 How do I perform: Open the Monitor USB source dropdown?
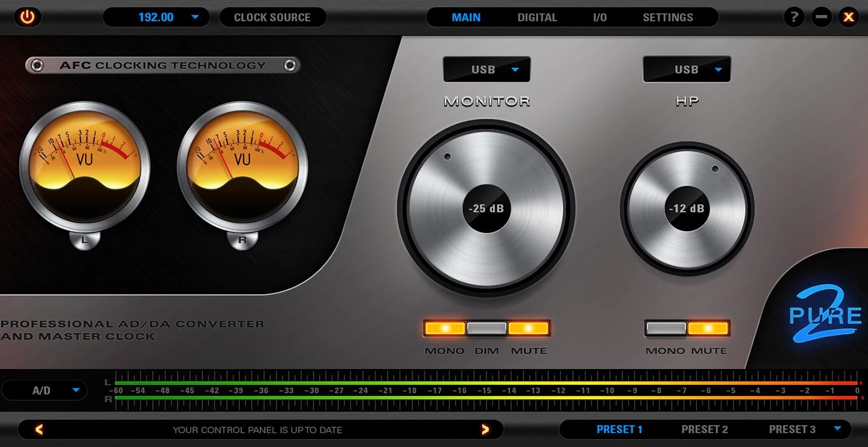pyautogui.click(x=487, y=70)
